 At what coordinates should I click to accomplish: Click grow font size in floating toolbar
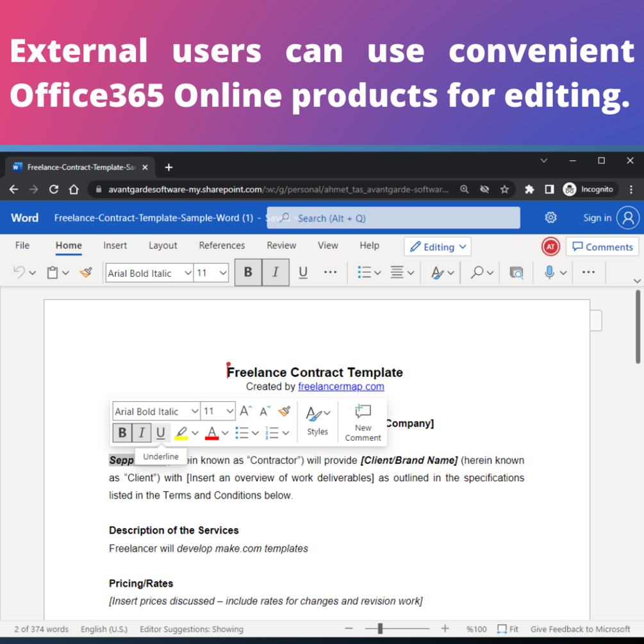(245, 411)
